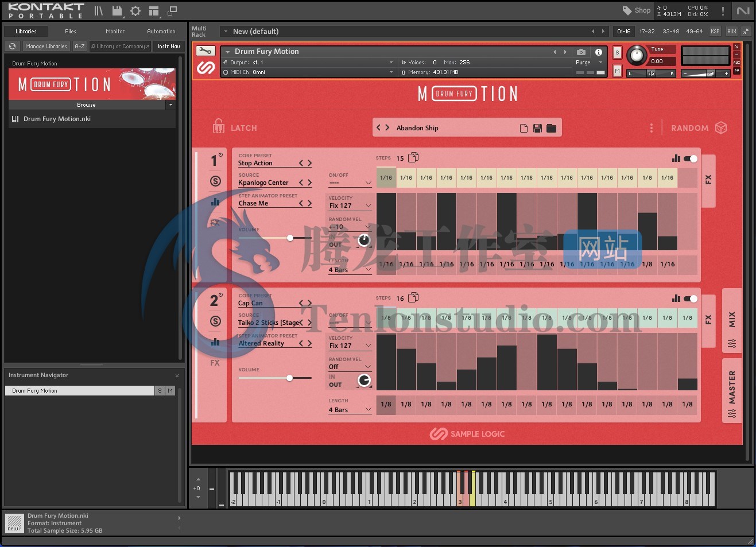The image size is (756, 547).
Task: Click the exclamation warning icon
Action: (723, 11)
